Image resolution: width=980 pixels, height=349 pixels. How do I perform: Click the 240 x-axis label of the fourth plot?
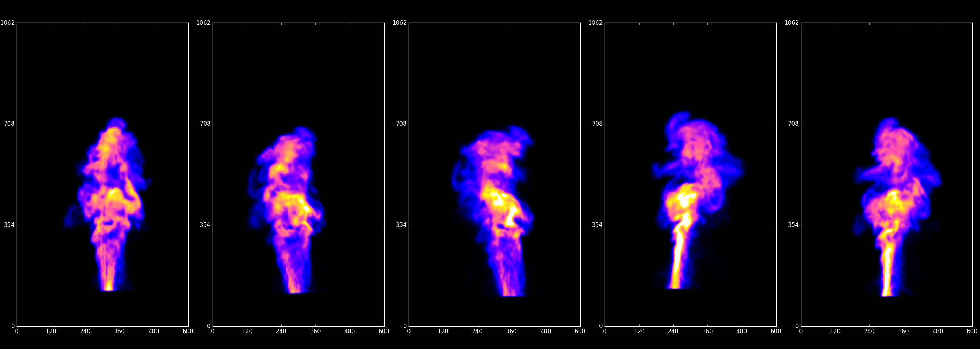pyautogui.click(x=673, y=332)
